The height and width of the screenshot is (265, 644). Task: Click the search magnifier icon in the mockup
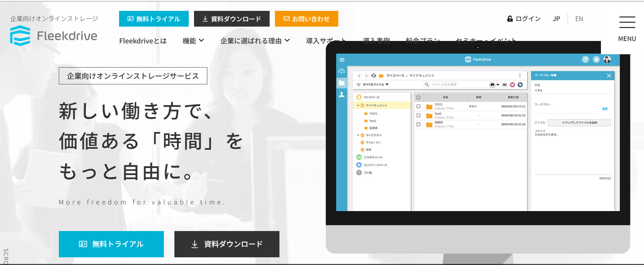point(427,85)
